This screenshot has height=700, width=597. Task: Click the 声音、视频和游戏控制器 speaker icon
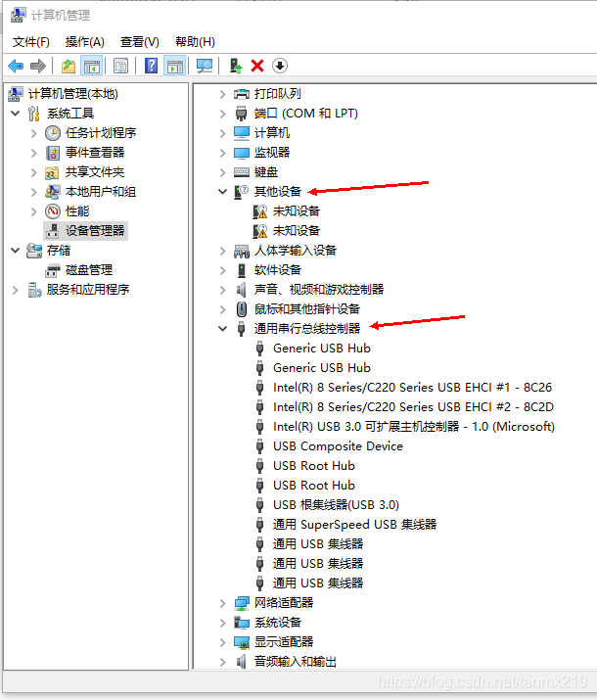coord(242,290)
